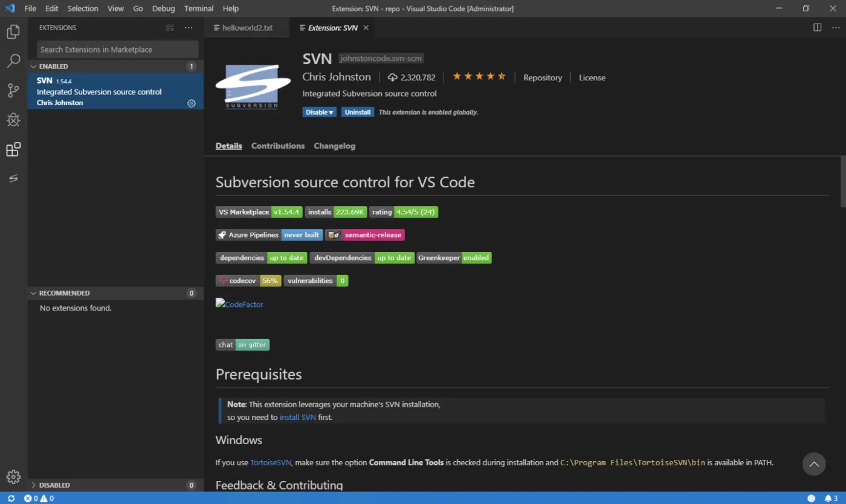Click the installs 223.69K badge
The height and width of the screenshot is (504, 846).
pyautogui.click(x=335, y=212)
